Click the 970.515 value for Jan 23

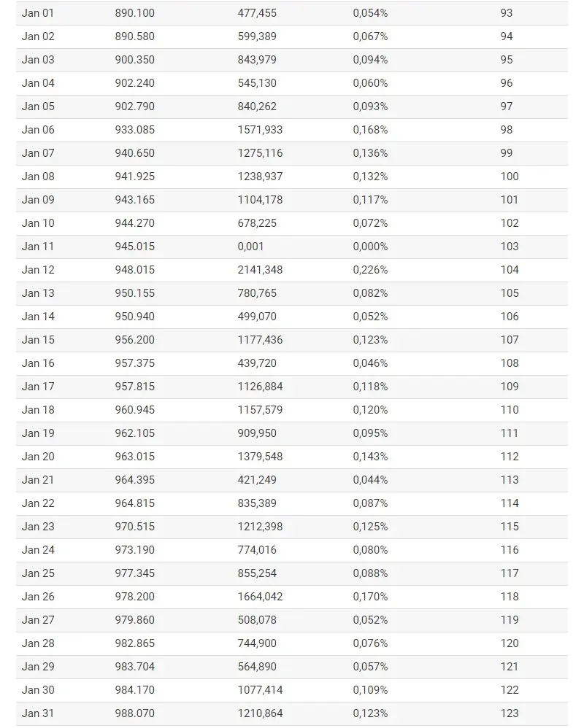click(x=135, y=527)
